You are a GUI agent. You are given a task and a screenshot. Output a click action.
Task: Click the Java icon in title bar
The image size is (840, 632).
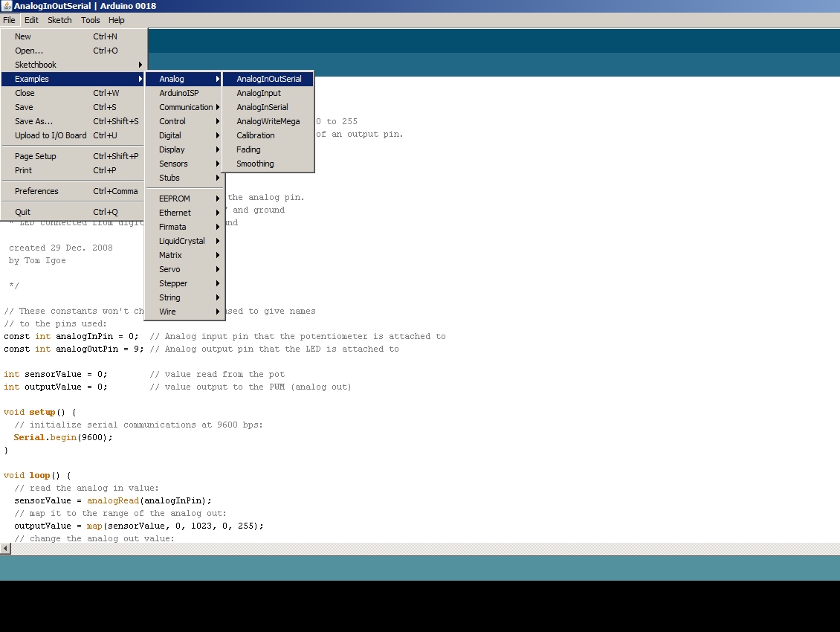[7, 6]
